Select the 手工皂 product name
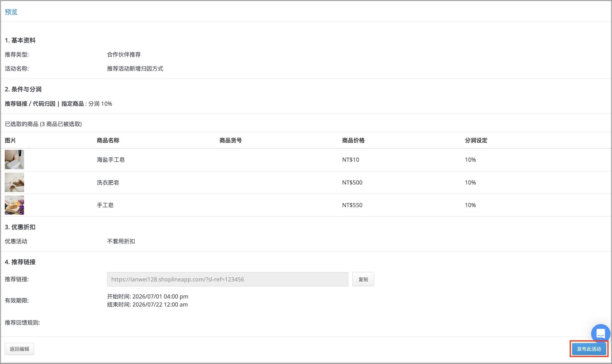Viewport: 612px width, 364px height. tap(105, 205)
